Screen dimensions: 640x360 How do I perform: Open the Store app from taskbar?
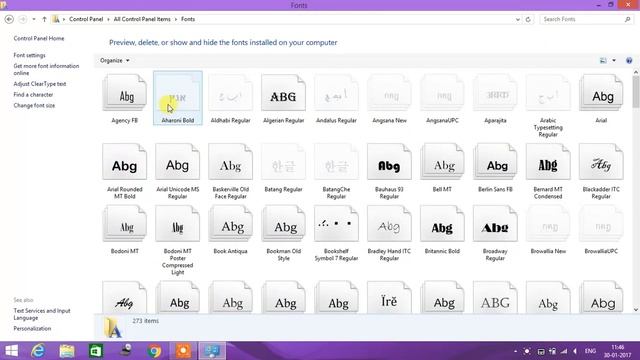(x=96, y=351)
